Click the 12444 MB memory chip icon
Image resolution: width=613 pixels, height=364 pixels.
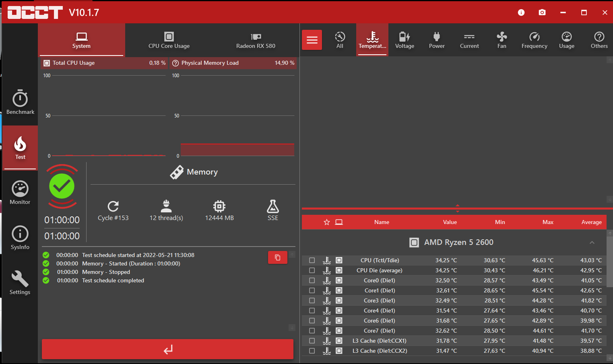click(x=219, y=206)
